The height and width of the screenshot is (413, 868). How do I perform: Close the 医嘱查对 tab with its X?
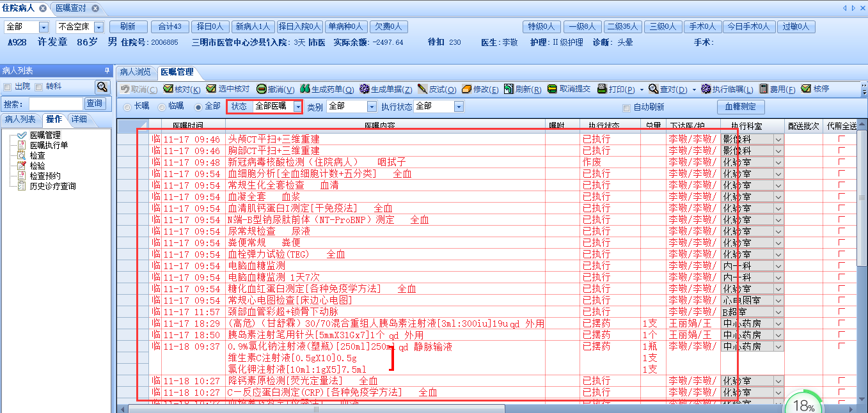(95, 8)
